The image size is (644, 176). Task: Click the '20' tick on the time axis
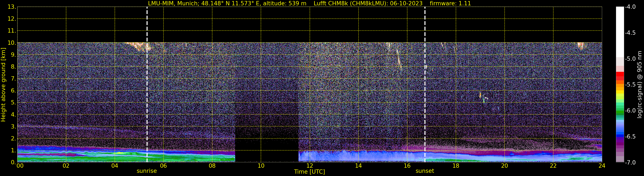tap(505, 166)
